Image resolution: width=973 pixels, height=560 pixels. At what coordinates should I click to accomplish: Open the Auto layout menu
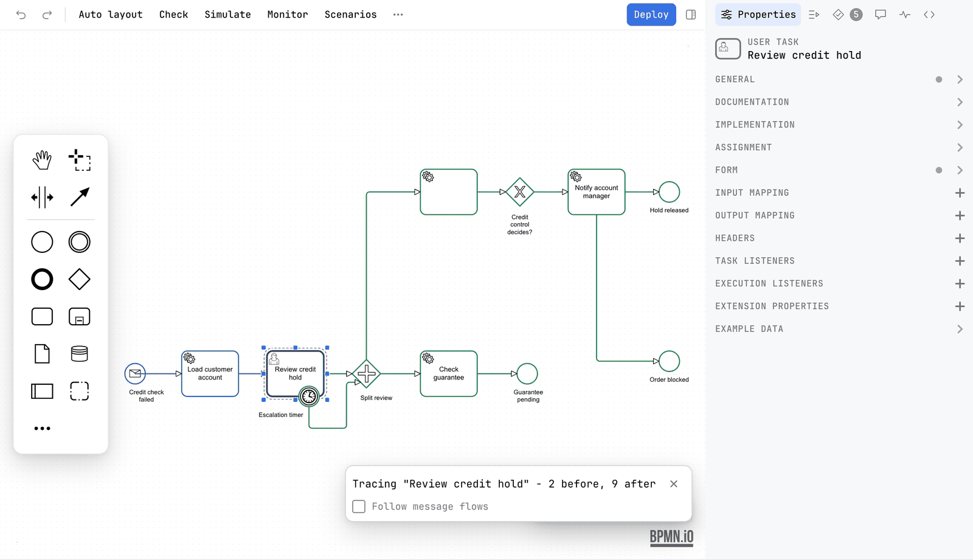[111, 15]
